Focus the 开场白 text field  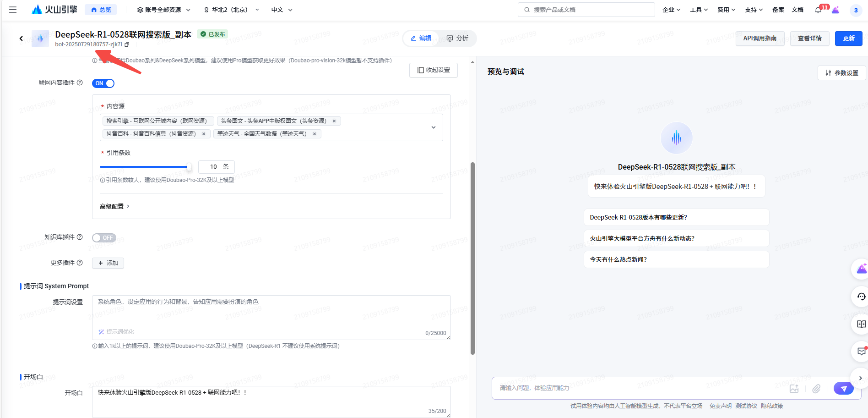click(x=271, y=402)
